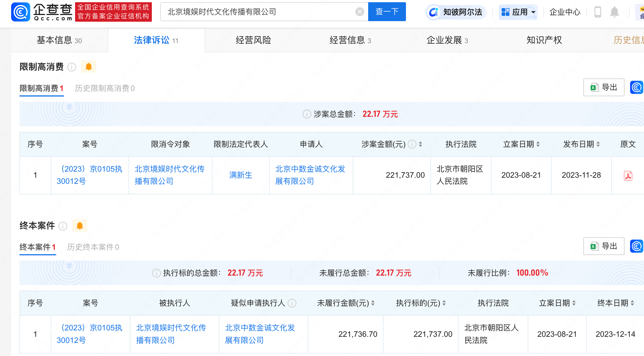Screen dimensions: 644x356
Task: Switch to 基本信息 tab
Action: click(x=59, y=40)
